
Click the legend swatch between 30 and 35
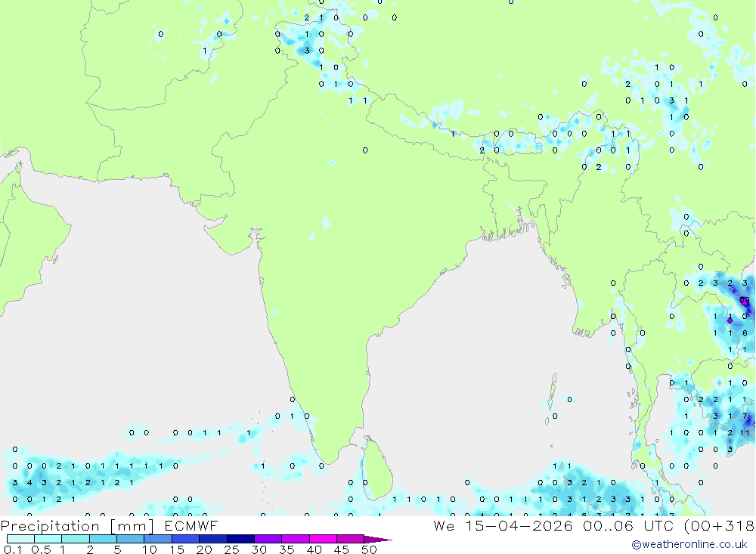coord(268,539)
